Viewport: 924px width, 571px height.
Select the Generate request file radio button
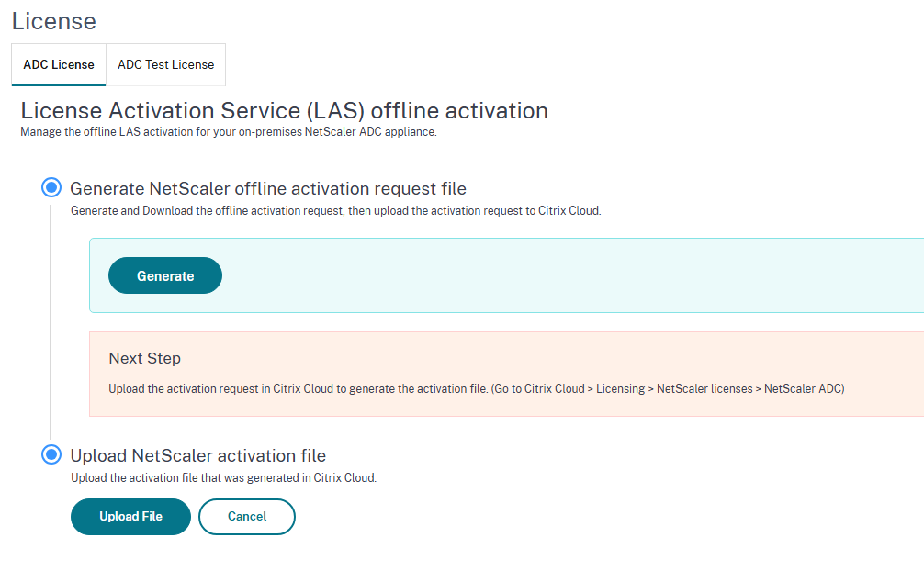(x=51, y=188)
